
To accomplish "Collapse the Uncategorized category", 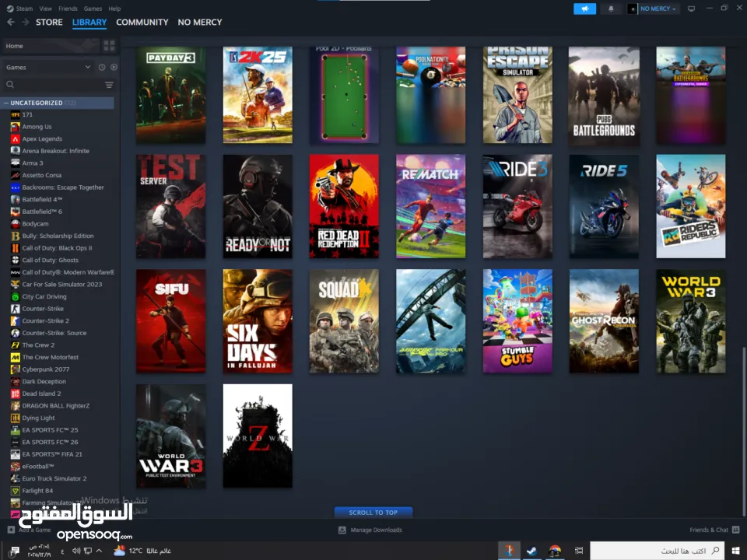I will click(6, 103).
